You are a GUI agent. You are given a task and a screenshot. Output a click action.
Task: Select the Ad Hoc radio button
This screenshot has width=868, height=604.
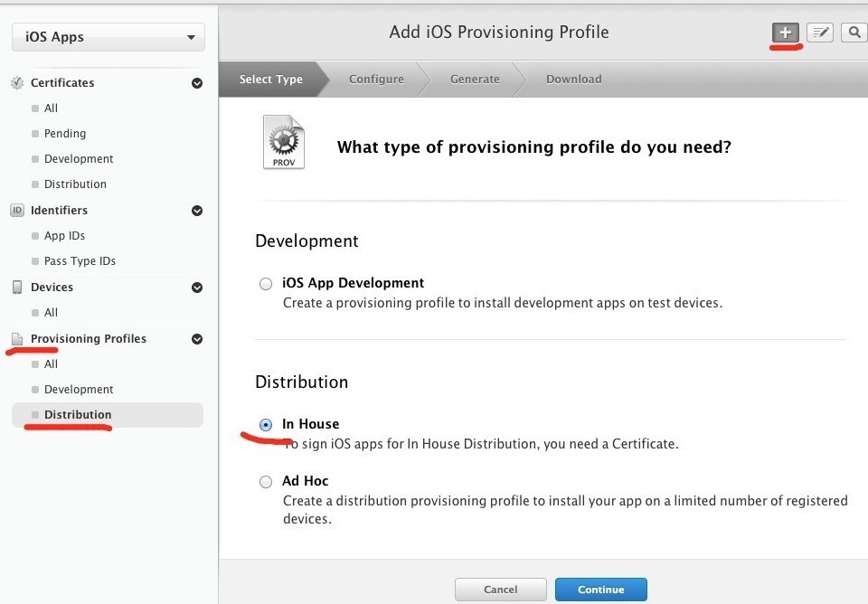click(266, 482)
